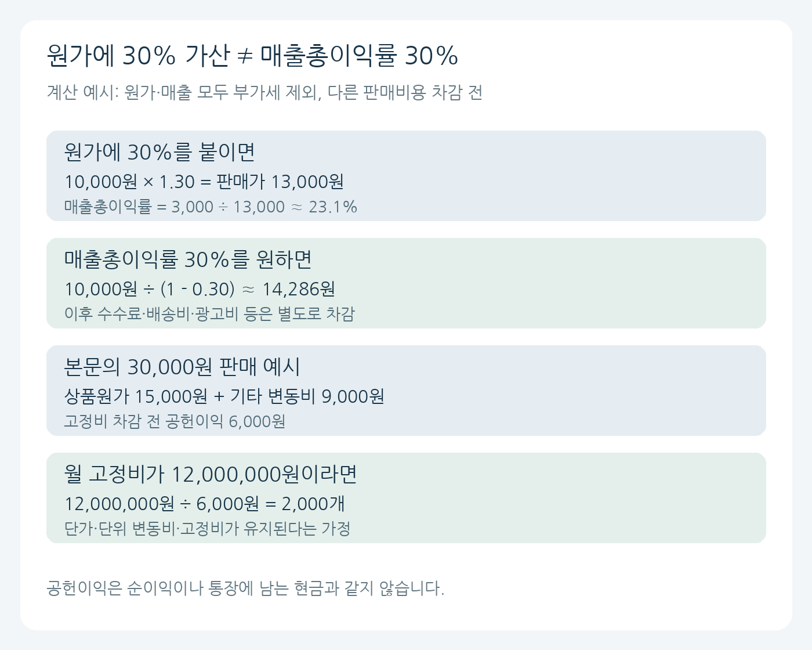Click the '단가·단위 변동비·고정비가 유지된다는 가정' note

(207, 529)
